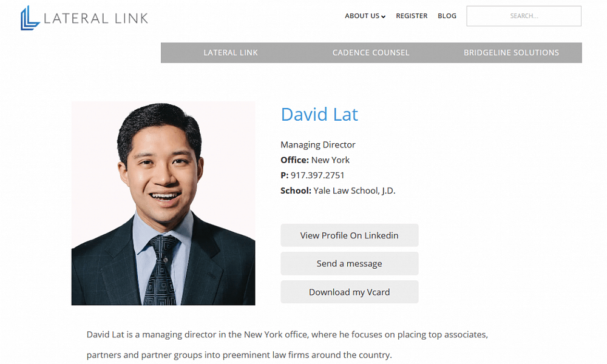Open the BRIDGELINE SOLUTIONS tab
Screen dimensions: 607x364
(x=511, y=53)
